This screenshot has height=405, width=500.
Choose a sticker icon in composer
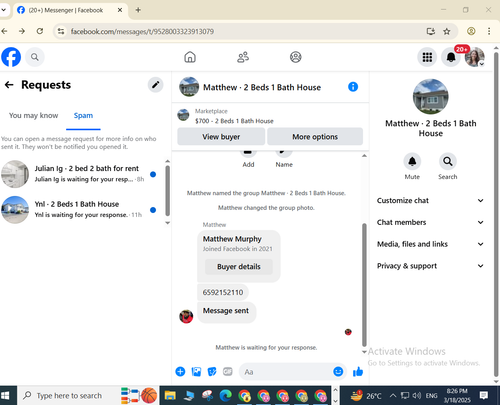click(x=212, y=371)
